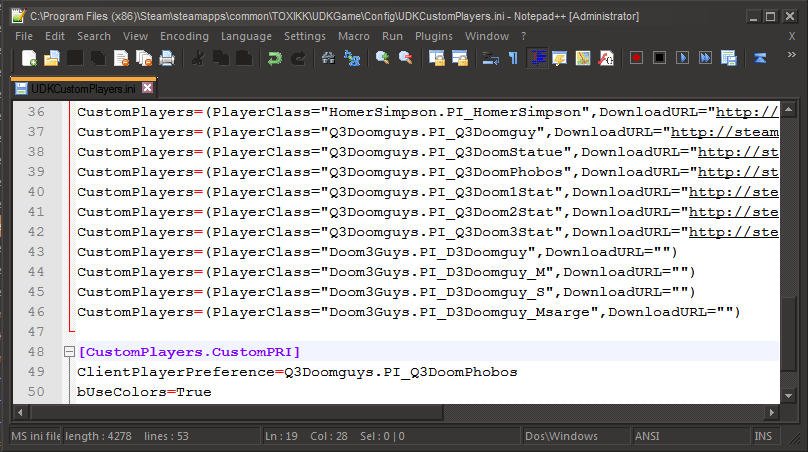Open the Window menu
808x452 pixels.
(487, 36)
